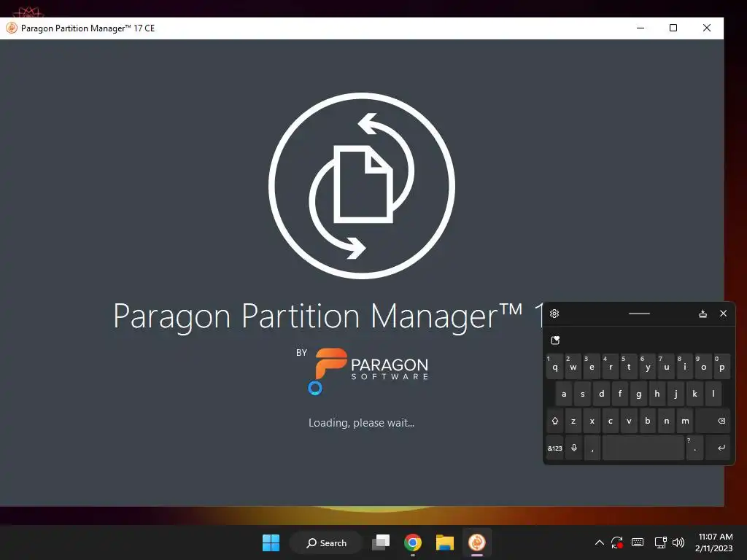Screen dimensions: 747x560
Task: Click the "Loading, please wait..." text
Action: pos(361,423)
